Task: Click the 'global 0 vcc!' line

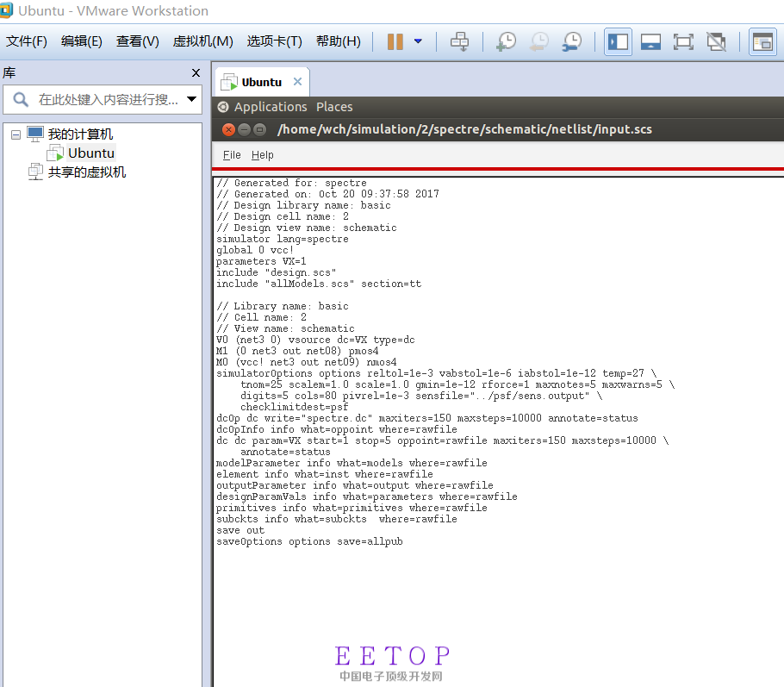Action: 255,250
